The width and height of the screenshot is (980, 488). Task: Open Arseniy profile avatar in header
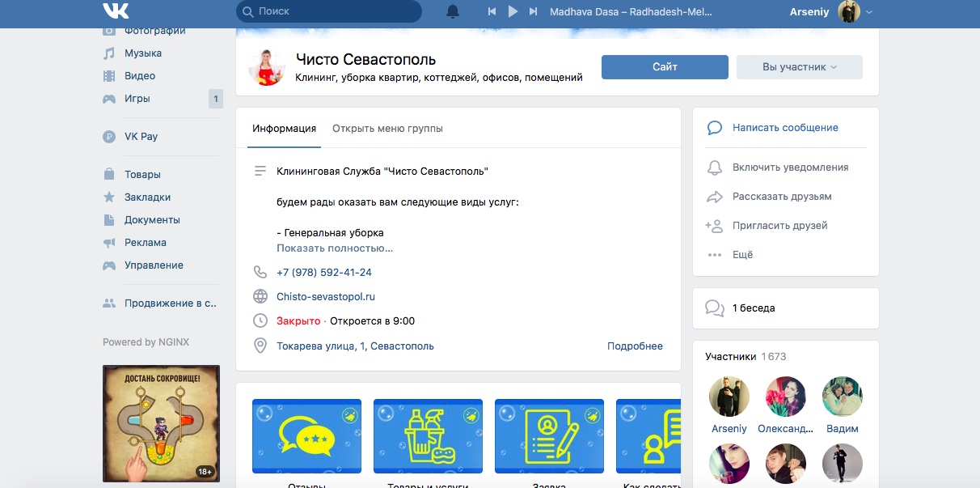click(849, 11)
